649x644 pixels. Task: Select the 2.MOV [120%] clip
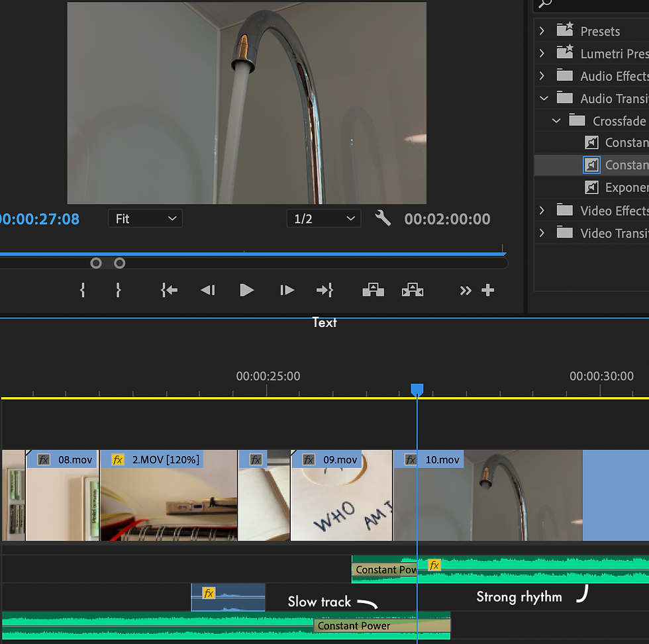click(x=169, y=495)
